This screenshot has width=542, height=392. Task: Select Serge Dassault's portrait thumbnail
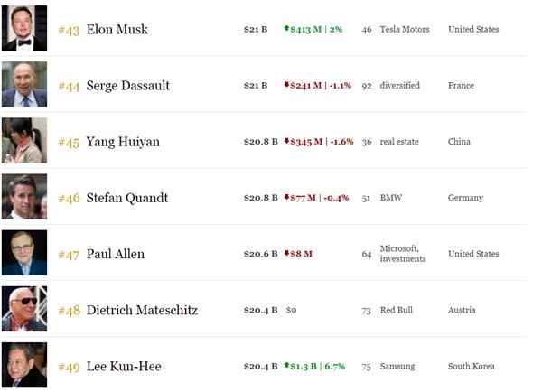tap(24, 85)
